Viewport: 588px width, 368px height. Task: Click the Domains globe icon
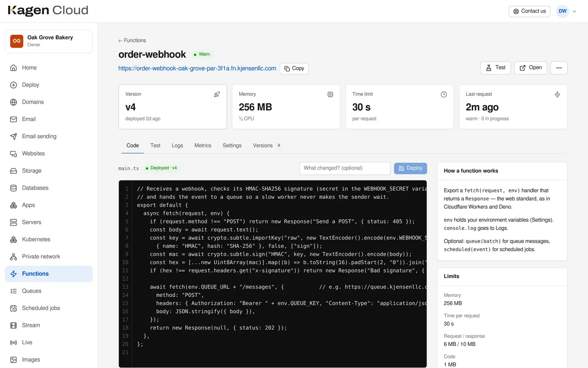coord(13,102)
